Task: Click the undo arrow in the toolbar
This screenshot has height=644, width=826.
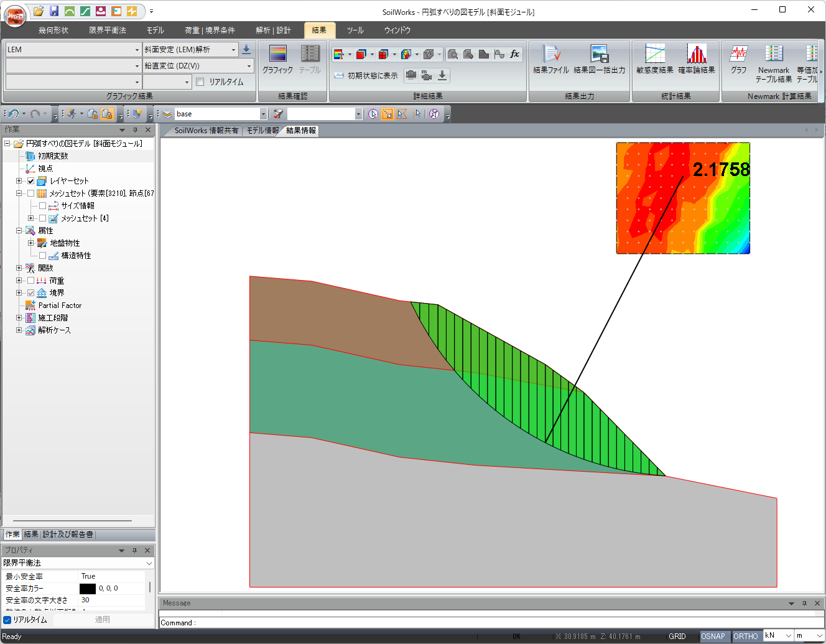Action: [14, 114]
